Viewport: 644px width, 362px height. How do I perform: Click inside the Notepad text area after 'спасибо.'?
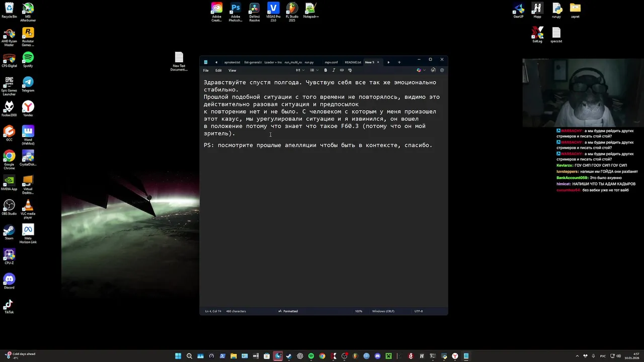(433, 145)
